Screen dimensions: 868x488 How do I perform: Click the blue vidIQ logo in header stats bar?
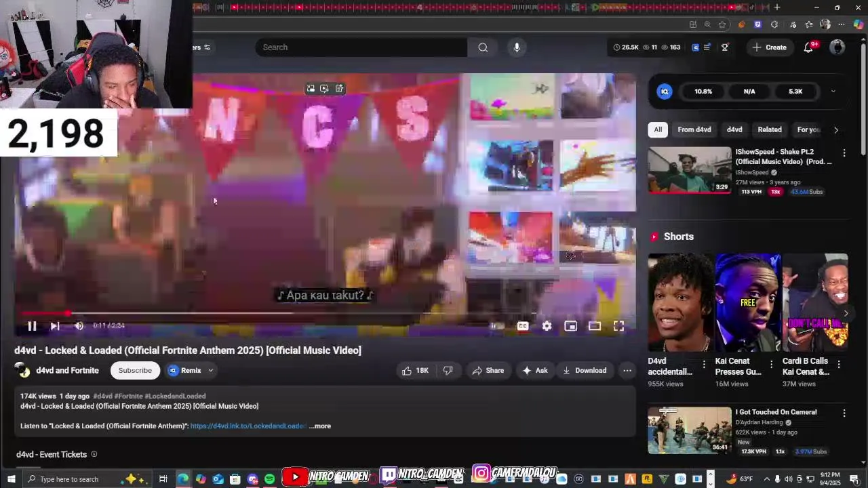[695, 47]
